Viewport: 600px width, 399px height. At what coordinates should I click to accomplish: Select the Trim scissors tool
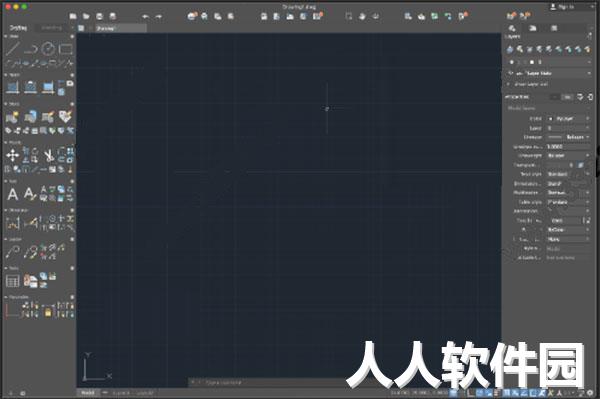click(x=49, y=155)
